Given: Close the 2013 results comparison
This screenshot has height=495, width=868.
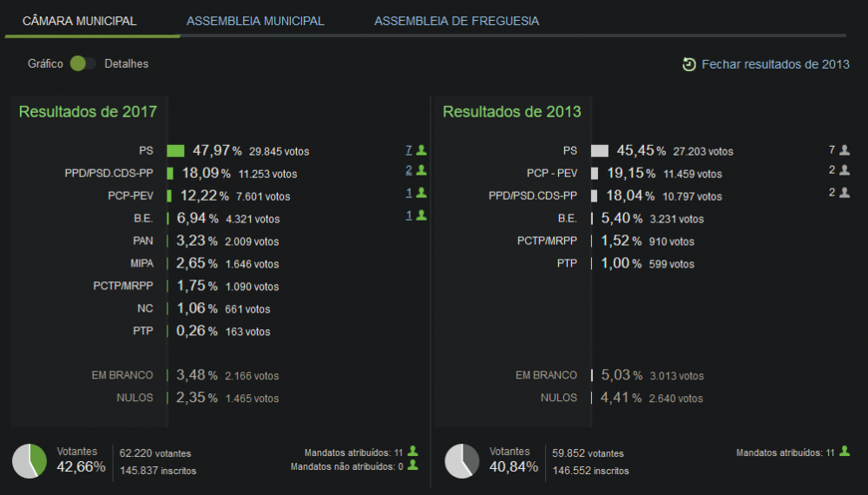Looking at the screenshot, I should (766, 64).
